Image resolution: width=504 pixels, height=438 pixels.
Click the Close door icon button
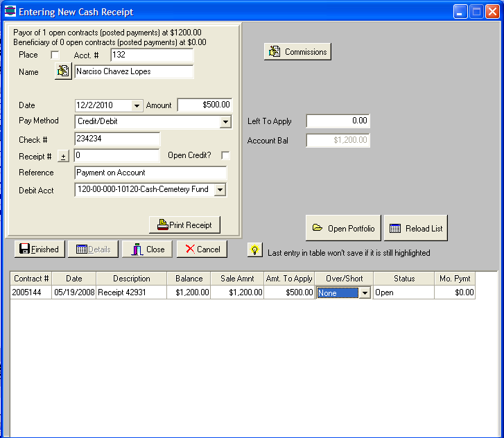pyautogui.click(x=148, y=249)
